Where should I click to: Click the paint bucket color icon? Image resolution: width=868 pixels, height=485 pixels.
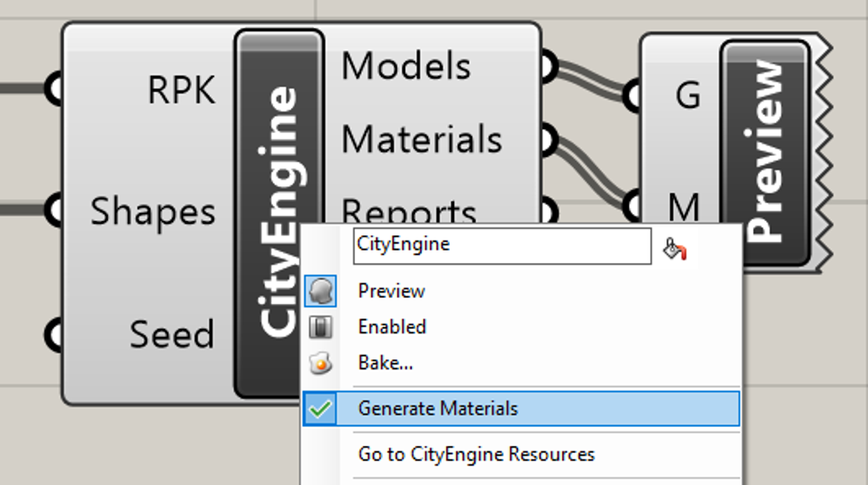coord(674,249)
